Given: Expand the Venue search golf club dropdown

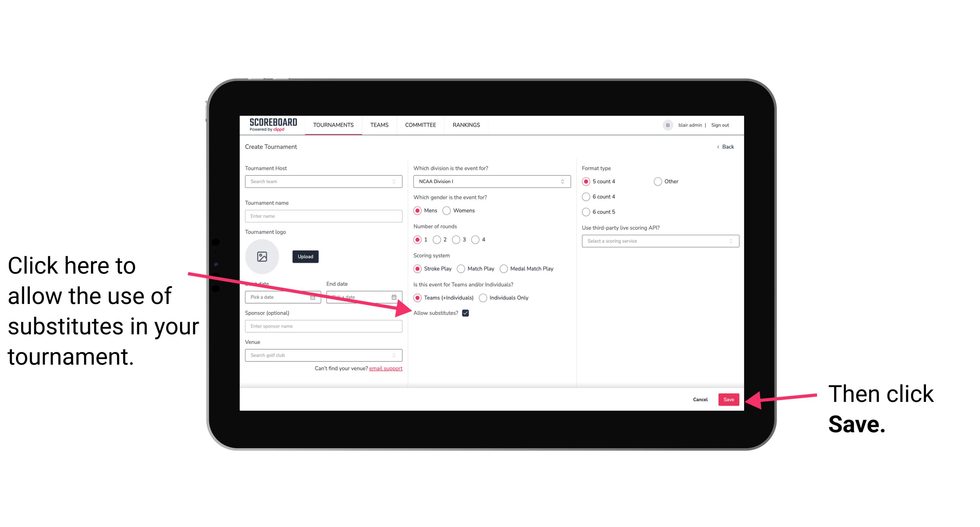Looking at the screenshot, I should pyautogui.click(x=397, y=356).
